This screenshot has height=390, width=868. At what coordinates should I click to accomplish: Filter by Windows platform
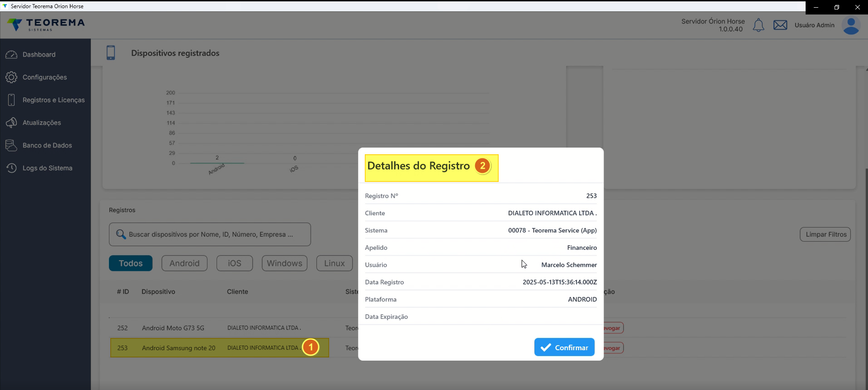point(284,263)
